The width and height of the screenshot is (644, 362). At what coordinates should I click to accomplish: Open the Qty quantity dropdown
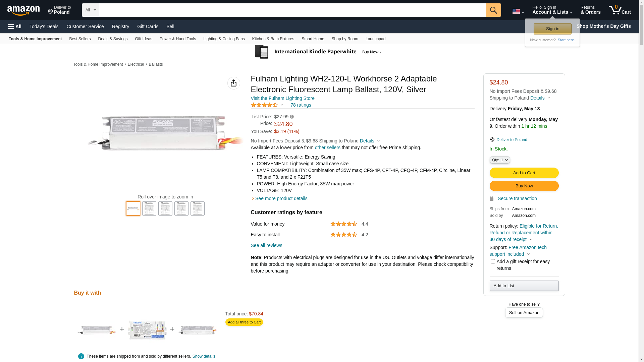tap(499, 160)
